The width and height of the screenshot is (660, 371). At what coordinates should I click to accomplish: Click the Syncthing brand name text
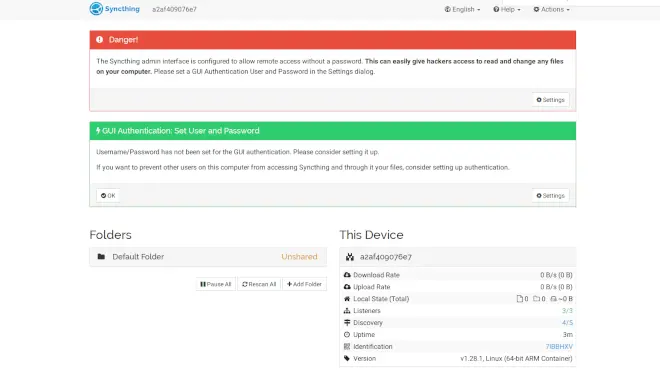pos(122,9)
